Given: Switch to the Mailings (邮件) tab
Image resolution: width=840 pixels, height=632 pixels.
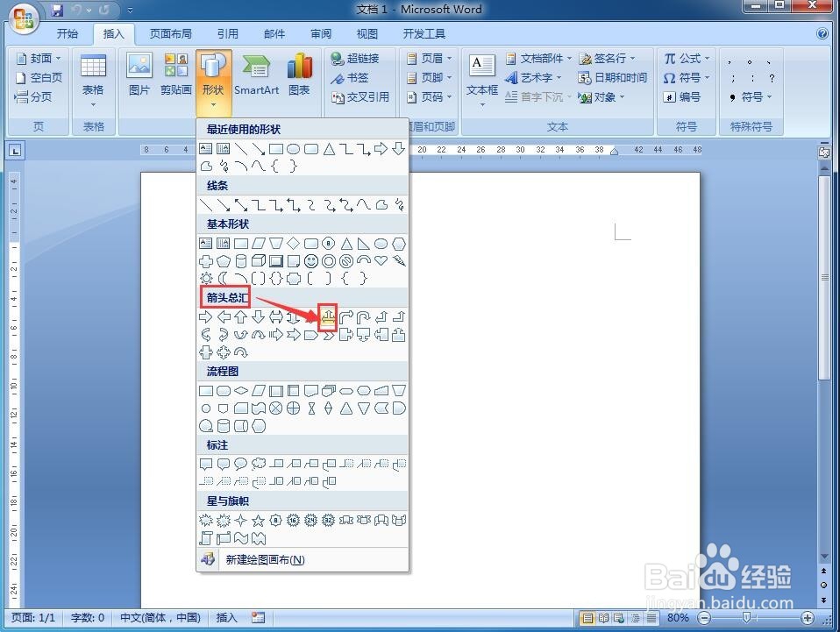Looking at the screenshot, I should click(x=274, y=33).
